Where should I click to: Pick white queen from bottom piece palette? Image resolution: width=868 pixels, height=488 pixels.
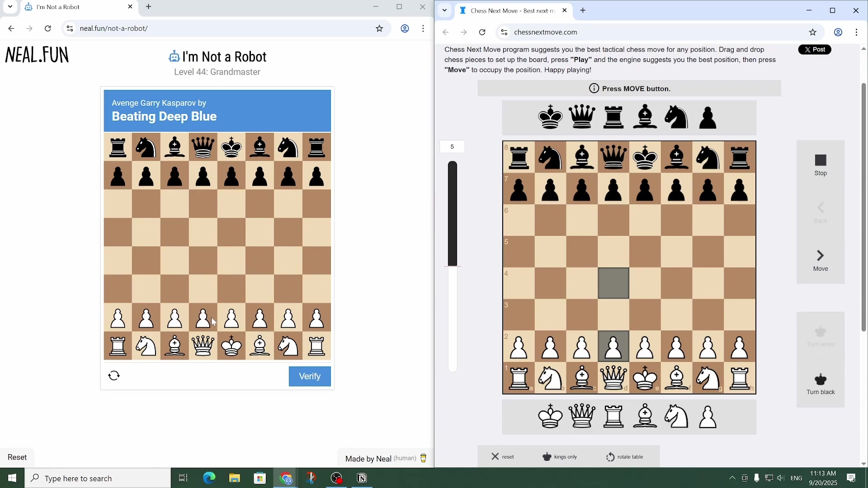[582, 416]
